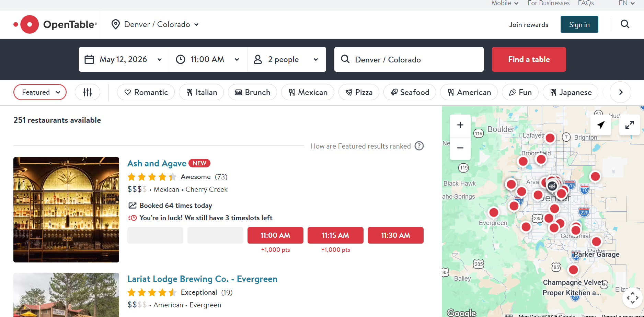
Task: Filter by Mexican cuisine
Action: pyautogui.click(x=308, y=92)
